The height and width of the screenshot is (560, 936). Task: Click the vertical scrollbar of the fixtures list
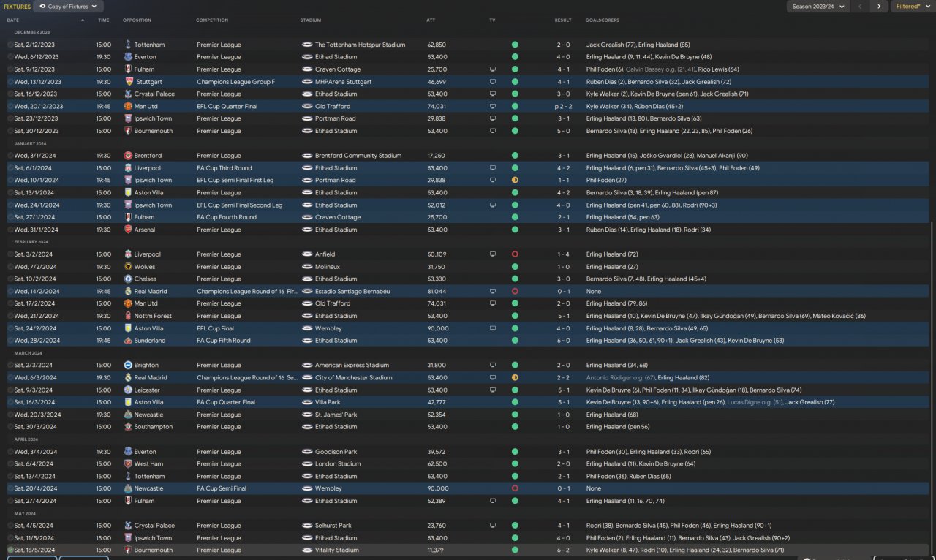[x=932, y=387]
